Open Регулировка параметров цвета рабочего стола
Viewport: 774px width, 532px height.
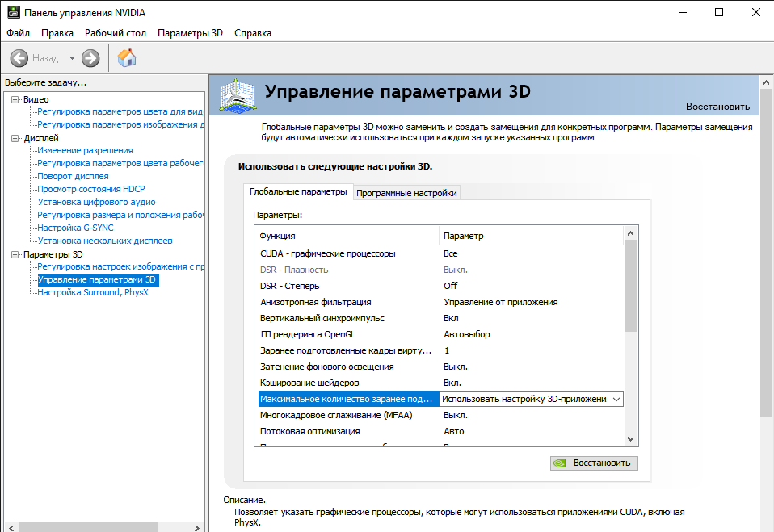click(120, 163)
